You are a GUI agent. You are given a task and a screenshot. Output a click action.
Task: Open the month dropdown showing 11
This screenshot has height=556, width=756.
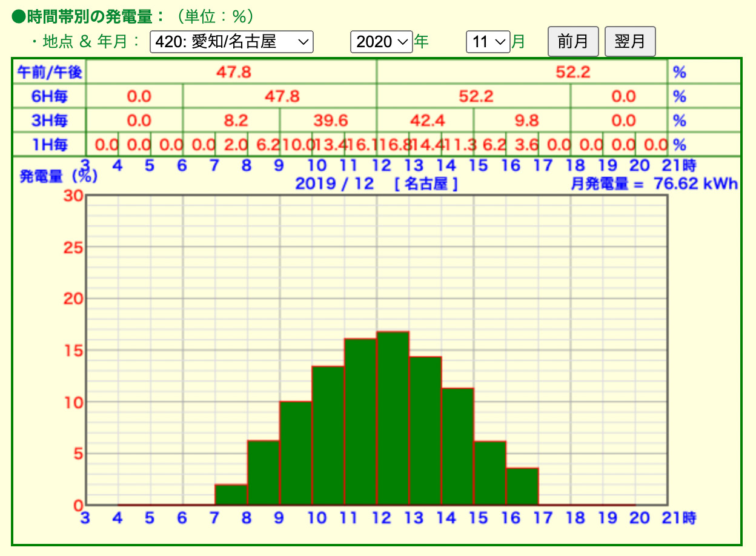click(488, 42)
